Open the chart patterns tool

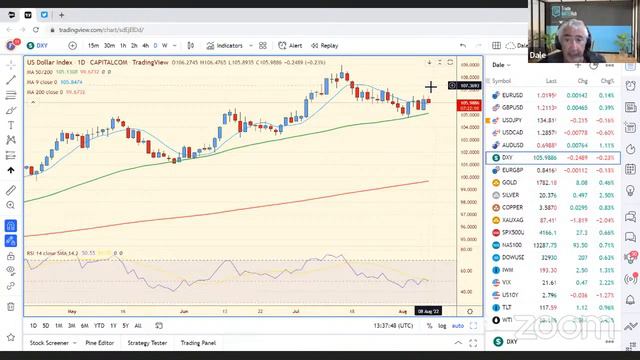11,140
